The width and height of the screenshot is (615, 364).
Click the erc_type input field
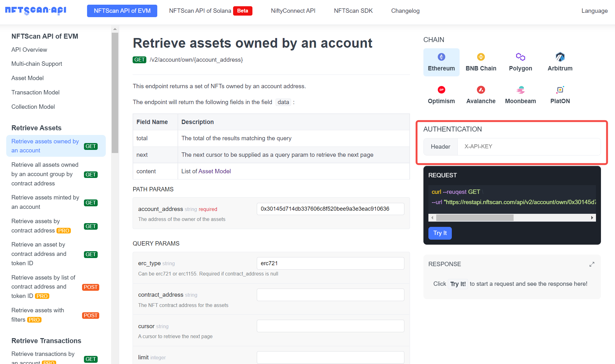[330, 263]
